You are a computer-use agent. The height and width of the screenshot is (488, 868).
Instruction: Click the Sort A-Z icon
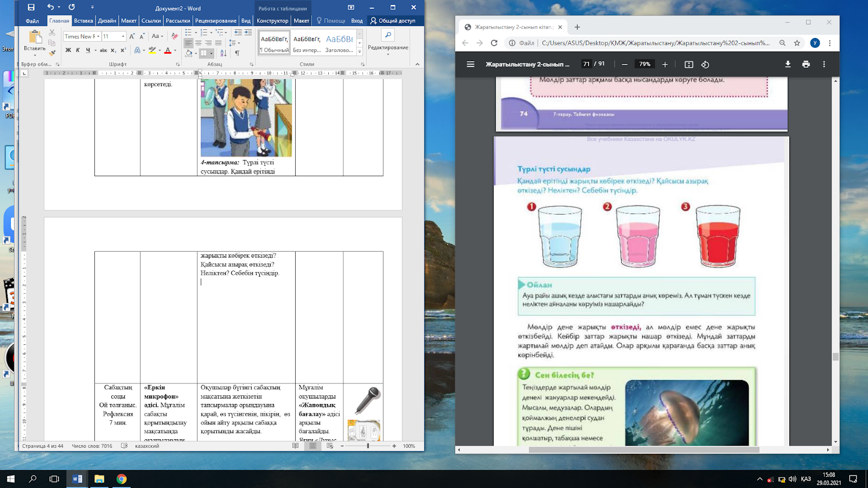[224, 53]
